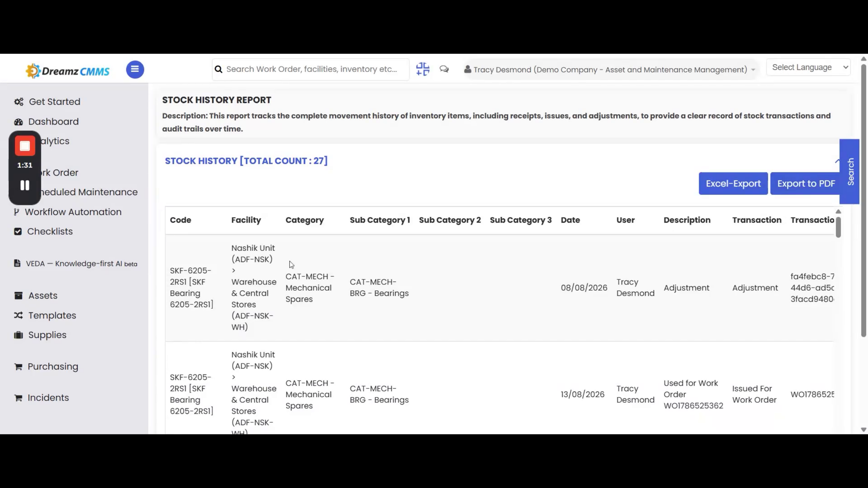868x488 pixels.
Task: Click the QR scan icon in header
Action: (422, 69)
